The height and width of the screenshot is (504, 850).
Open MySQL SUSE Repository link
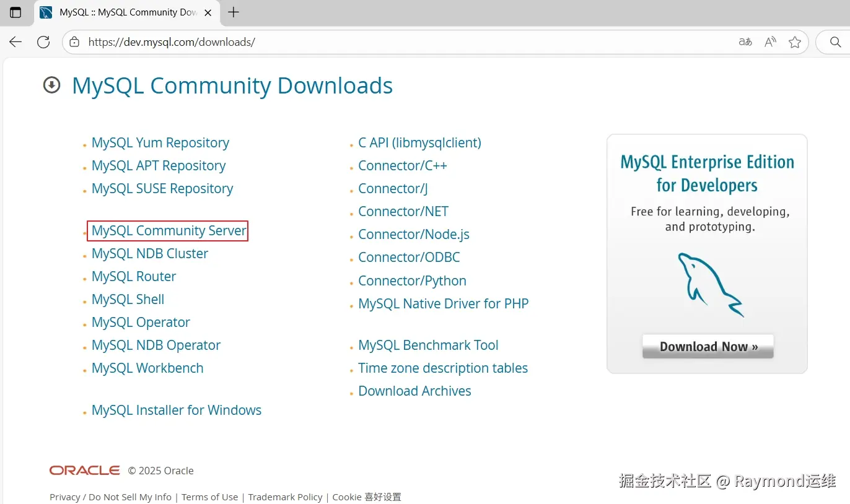162,189
